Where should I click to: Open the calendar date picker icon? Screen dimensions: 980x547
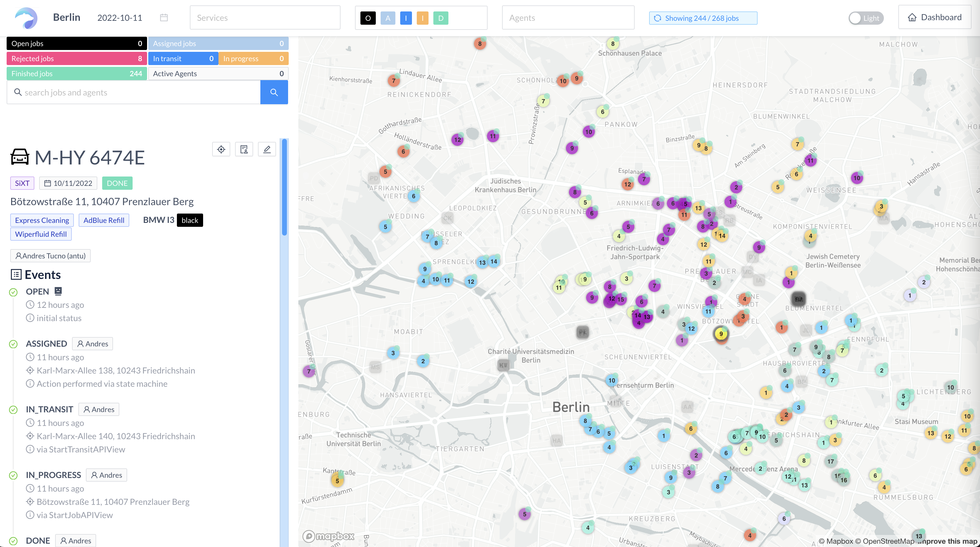point(164,17)
